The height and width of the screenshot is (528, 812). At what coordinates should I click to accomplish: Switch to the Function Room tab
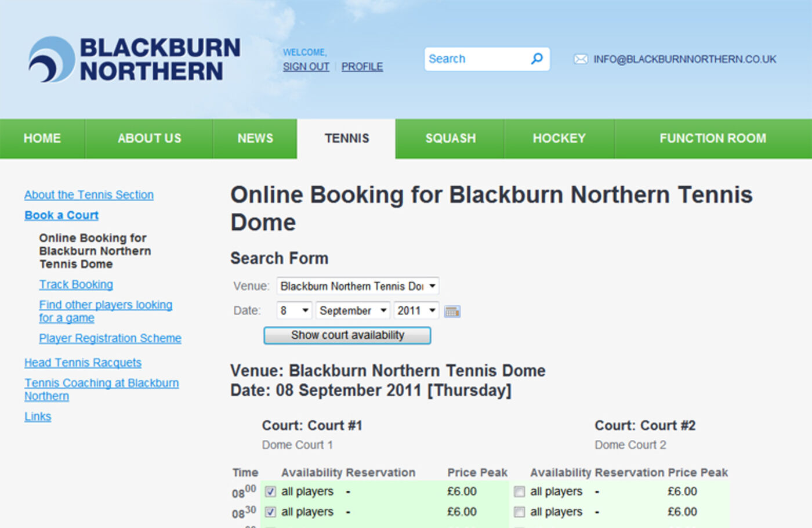pyautogui.click(x=712, y=139)
